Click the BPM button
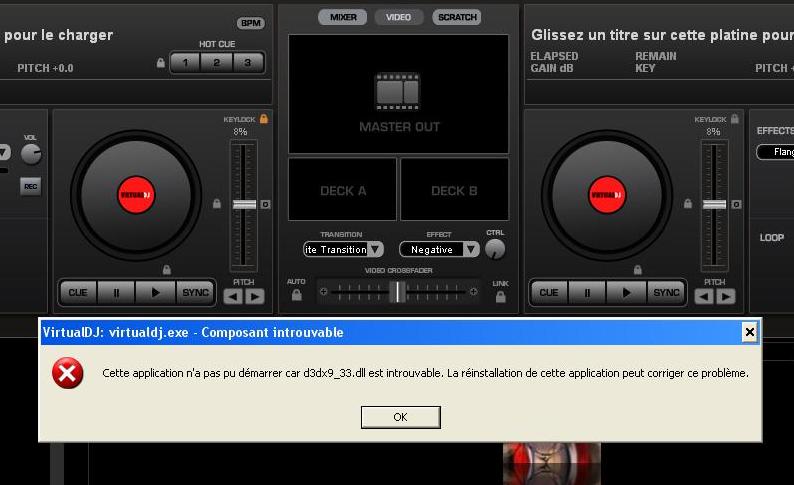The width and height of the screenshot is (794, 485). [x=250, y=23]
